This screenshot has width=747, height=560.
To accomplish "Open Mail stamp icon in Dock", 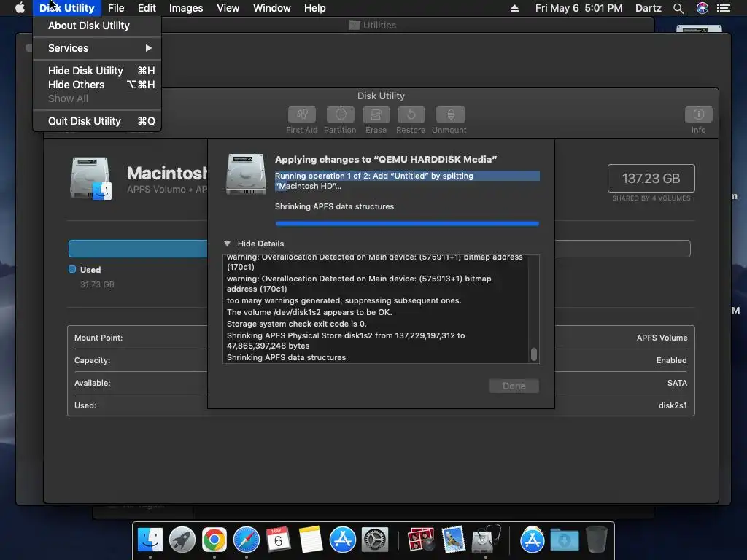I will [453, 540].
